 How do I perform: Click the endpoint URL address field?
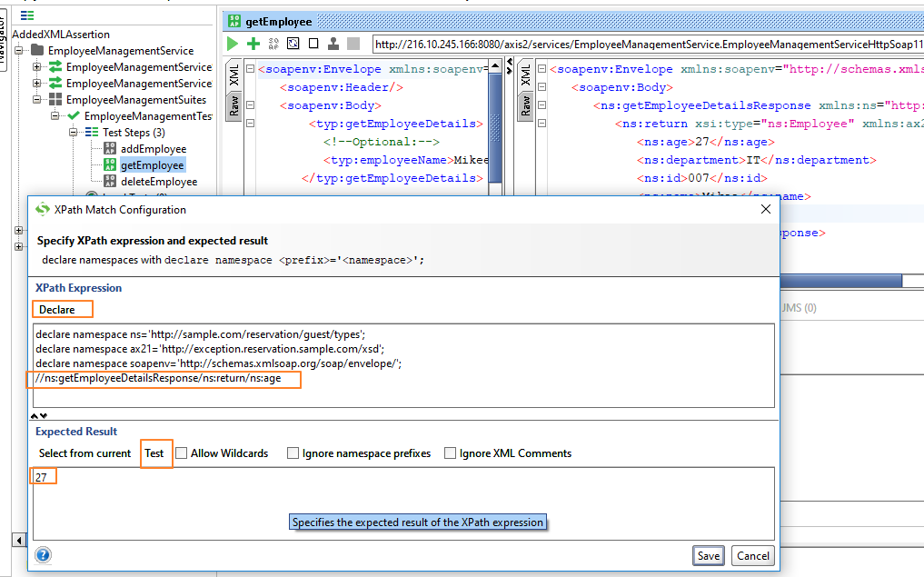(x=636, y=43)
